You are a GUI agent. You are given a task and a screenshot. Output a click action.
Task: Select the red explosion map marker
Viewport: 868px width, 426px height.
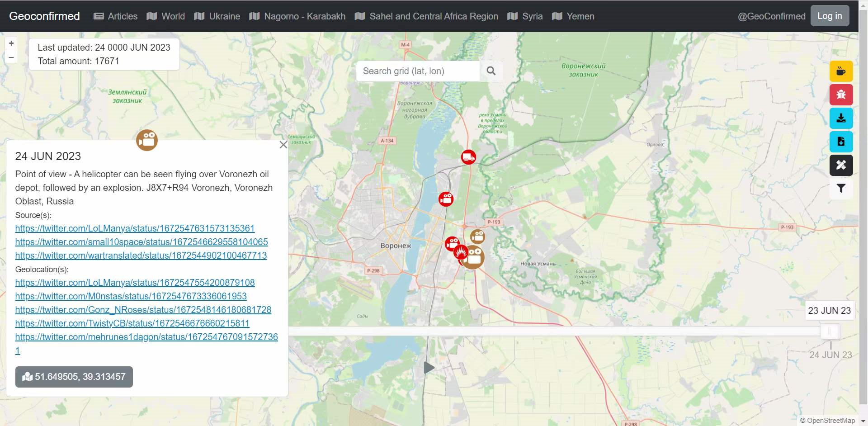point(460,252)
